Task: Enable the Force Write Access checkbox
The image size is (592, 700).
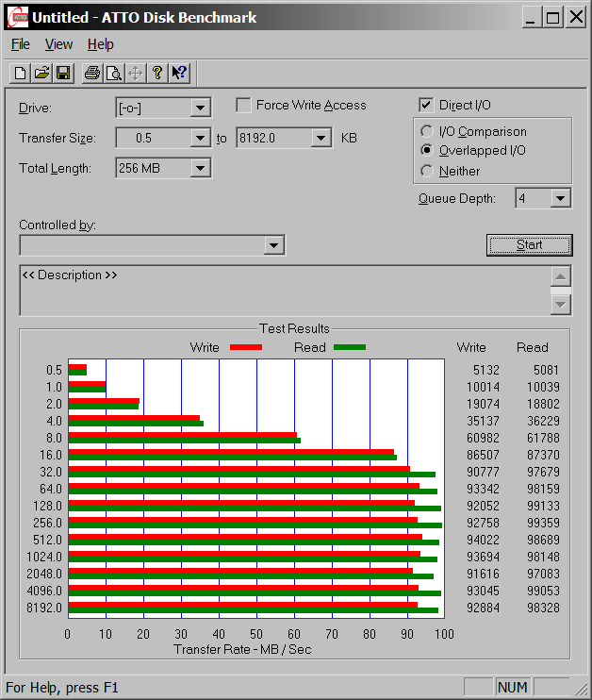Action: pos(243,106)
